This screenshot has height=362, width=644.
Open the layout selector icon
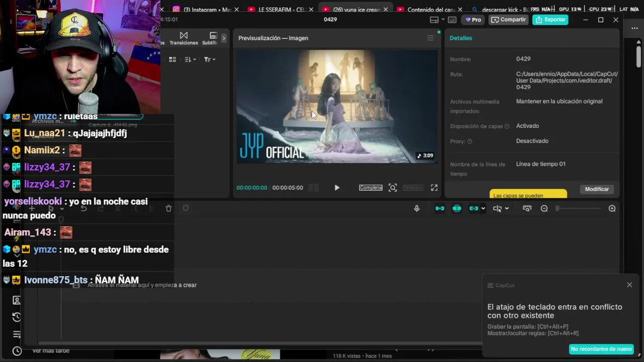434,20
